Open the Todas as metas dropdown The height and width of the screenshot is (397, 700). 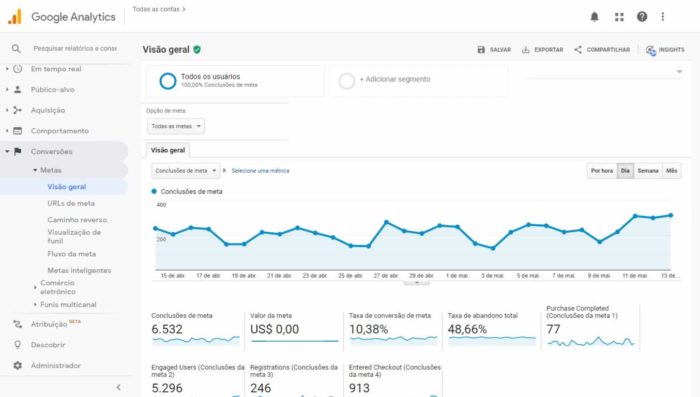tap(176, 126)
